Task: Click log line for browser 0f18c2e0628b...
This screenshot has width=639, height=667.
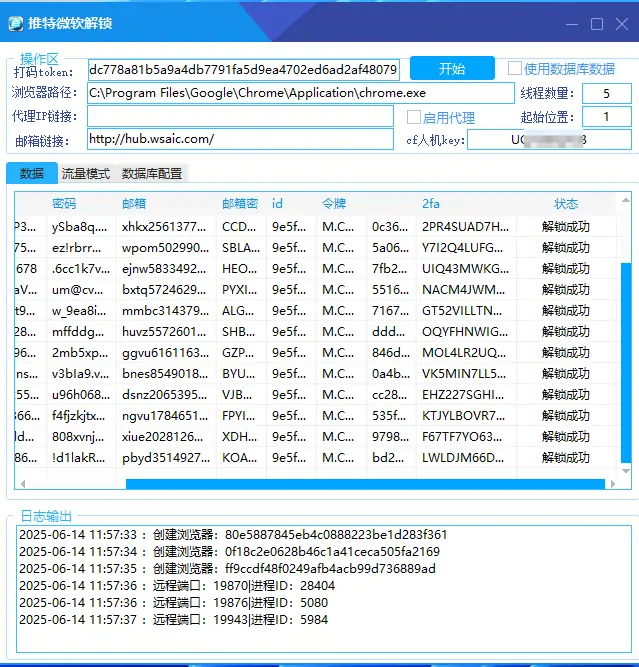Action: 229,552
